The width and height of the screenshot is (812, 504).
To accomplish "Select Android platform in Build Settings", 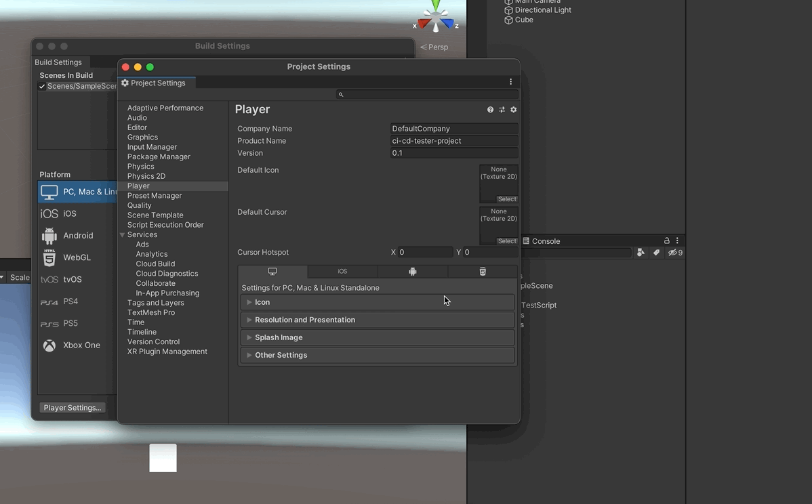I will [78, 236].
